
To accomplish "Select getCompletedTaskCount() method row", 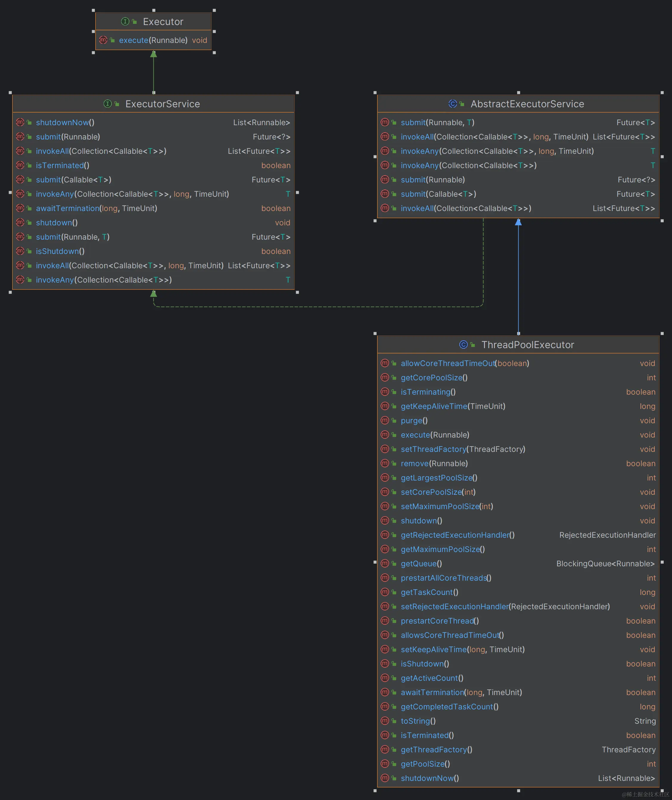I will click(x=449, y=707).
